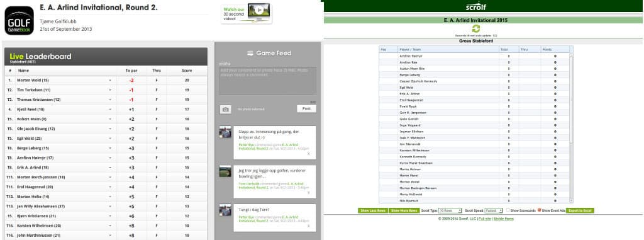Open the Full site link
This screenshot has width=644, height=240.
[x=485, y=219]
